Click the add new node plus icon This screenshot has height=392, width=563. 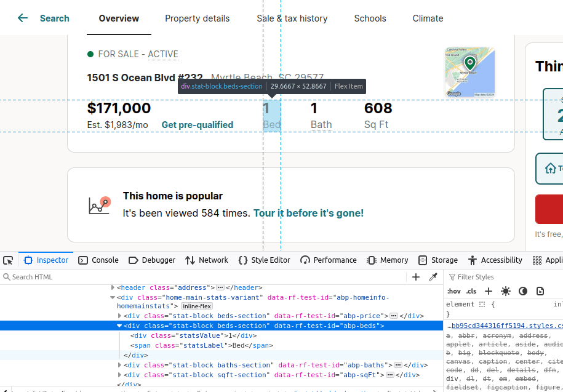(x=416, y=277)
